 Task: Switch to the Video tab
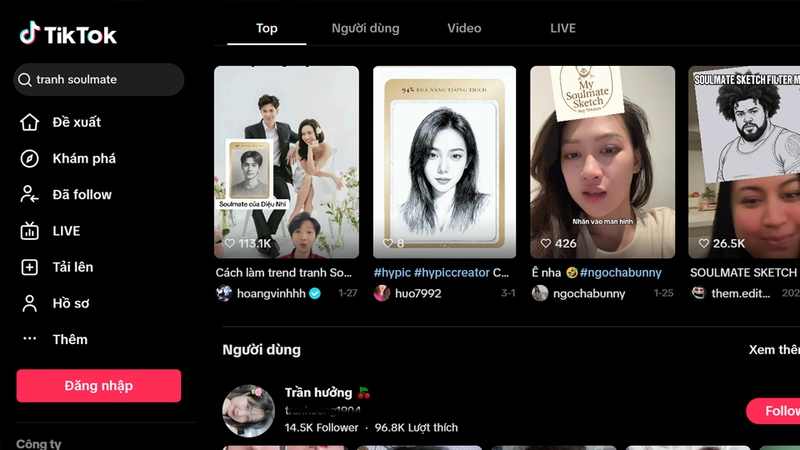[x=464, y=28]
